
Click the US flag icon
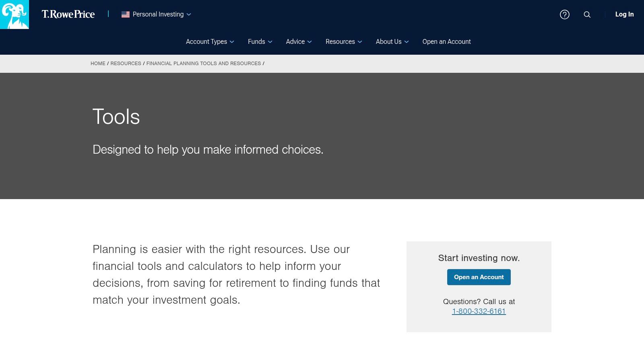[x=126, y=14]
